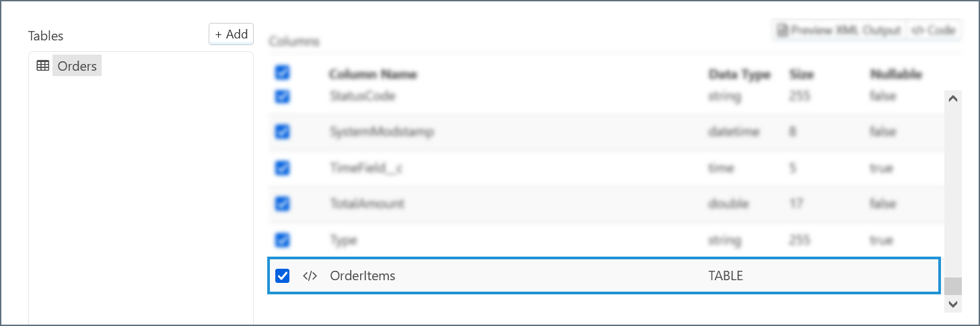Uncheck the StatusCode column checkbox
The width and height of the screenshot is (980, 326).
283,96
